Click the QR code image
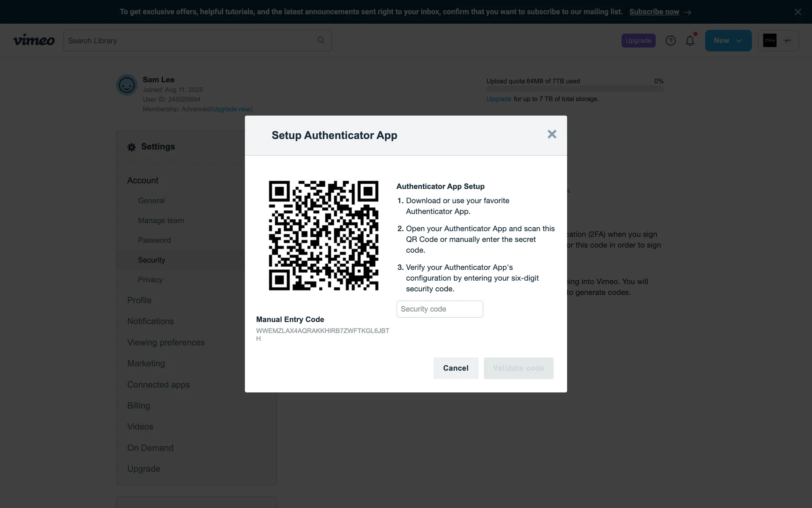This screenshot has height=508, width=812. 324,235
